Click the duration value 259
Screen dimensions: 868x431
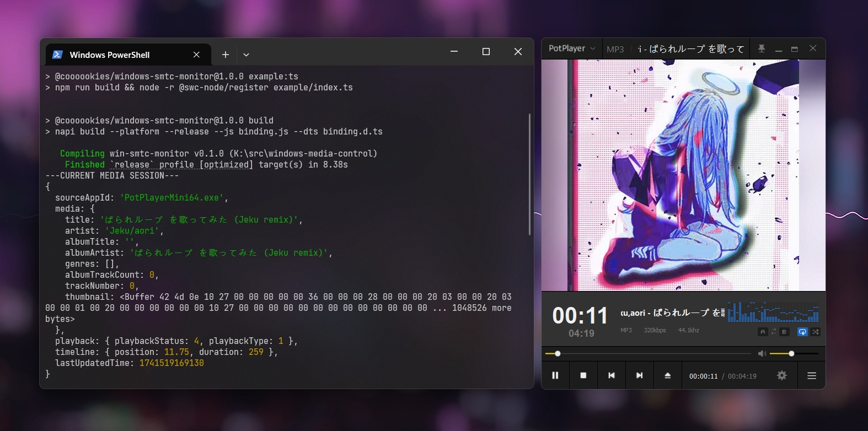click(x=256, y=352)
